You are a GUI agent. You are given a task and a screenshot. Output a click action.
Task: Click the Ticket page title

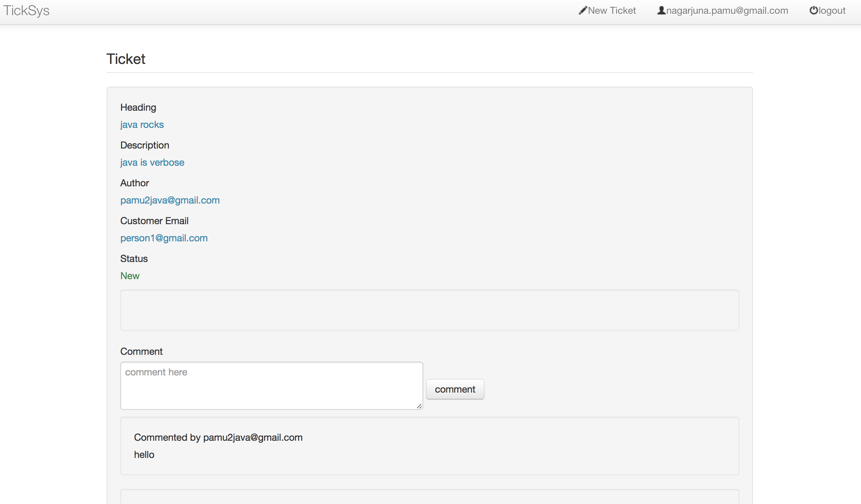pos(126,59)
